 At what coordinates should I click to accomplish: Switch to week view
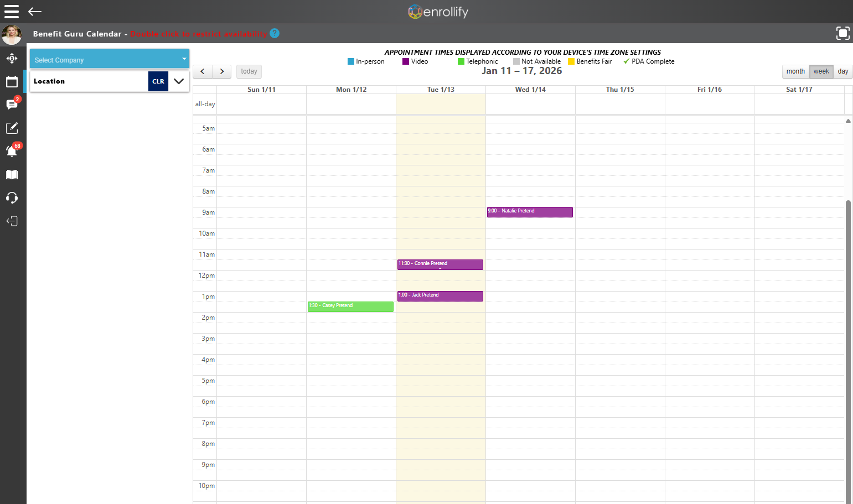(x=821, y=71)
